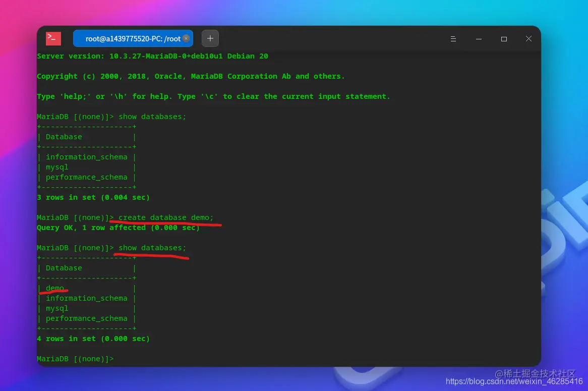Viewport: 588px width, 391px height.
Task: Click the Type 'help;' instruction line
Action: tap(213, 96)
